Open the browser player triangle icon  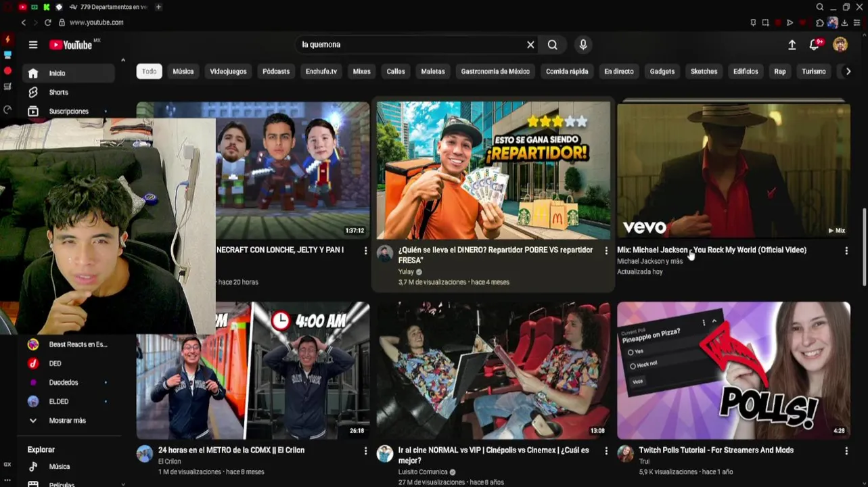click(790, 22)
